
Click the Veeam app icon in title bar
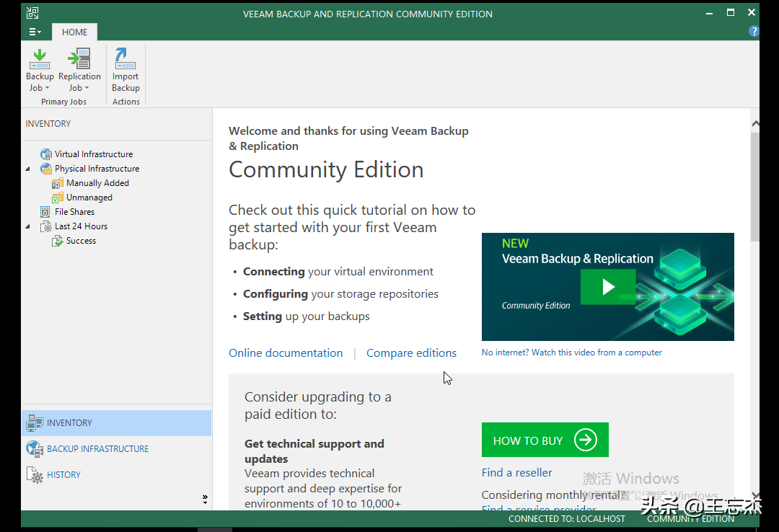coord(32,13)
